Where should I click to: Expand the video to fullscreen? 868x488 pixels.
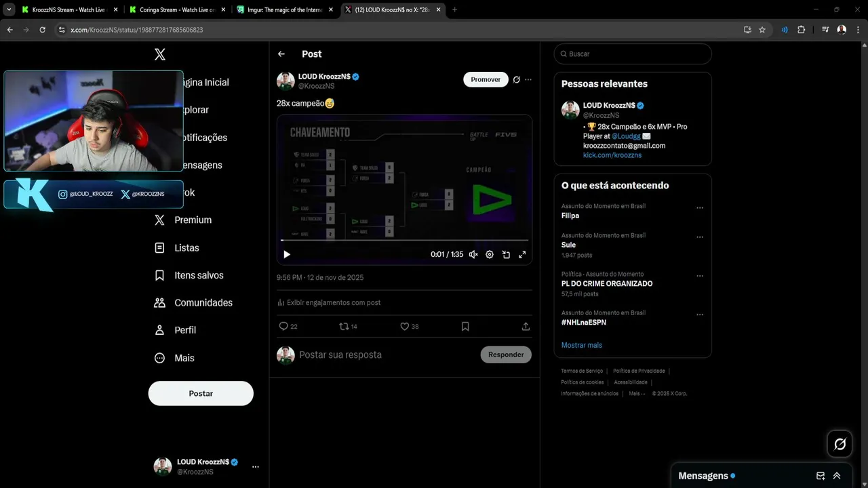coord(522,254)
